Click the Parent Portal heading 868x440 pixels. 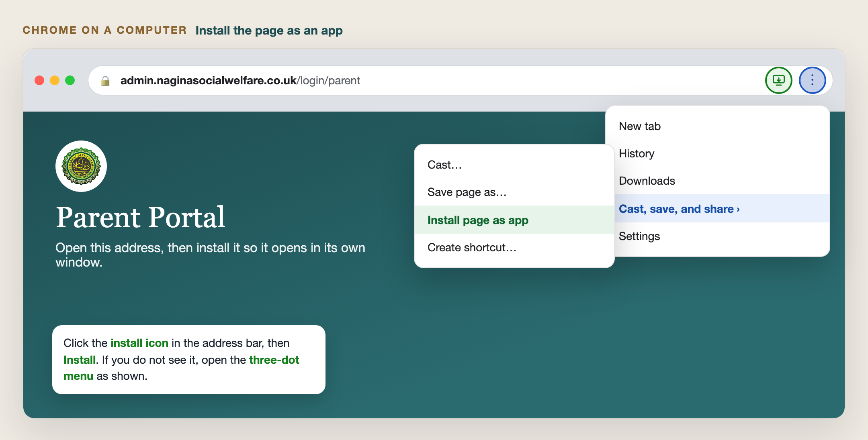[140, 217]
